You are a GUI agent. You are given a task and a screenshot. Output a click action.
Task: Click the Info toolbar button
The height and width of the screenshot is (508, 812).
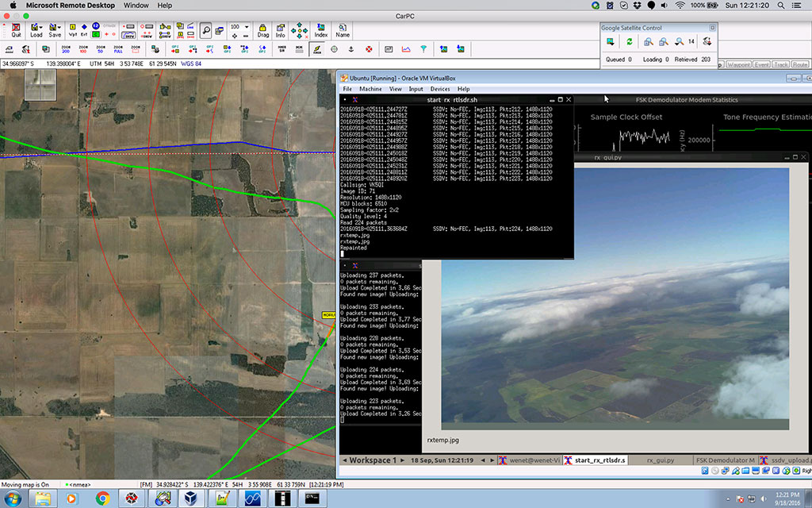[280, 31]
